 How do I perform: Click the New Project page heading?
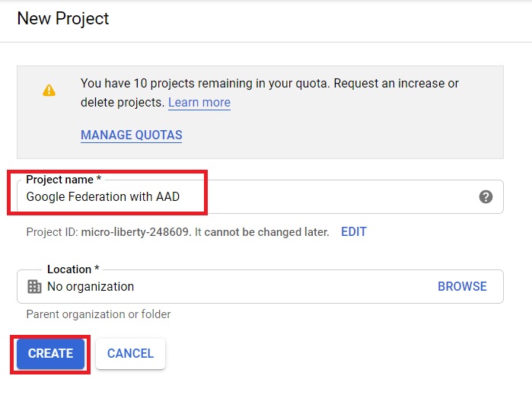click(63, 18)
